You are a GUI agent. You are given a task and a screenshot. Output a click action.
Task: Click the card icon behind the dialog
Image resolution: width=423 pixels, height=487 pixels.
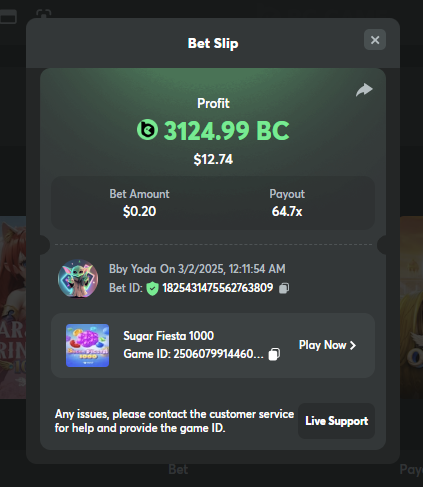[x=8, y=17]
